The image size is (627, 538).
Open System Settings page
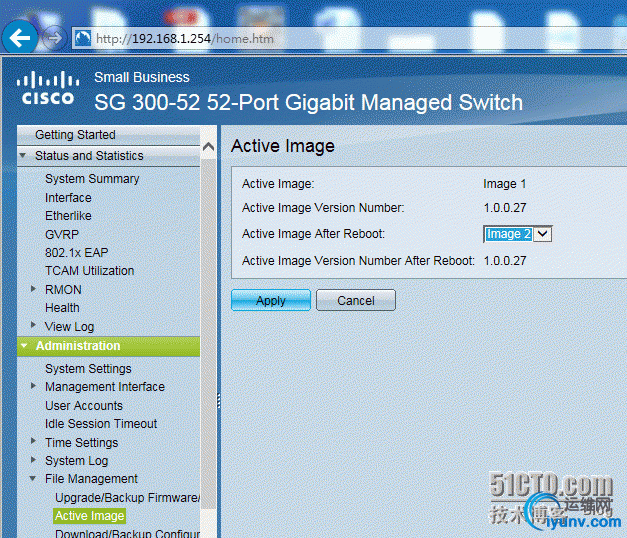(88, 369)
